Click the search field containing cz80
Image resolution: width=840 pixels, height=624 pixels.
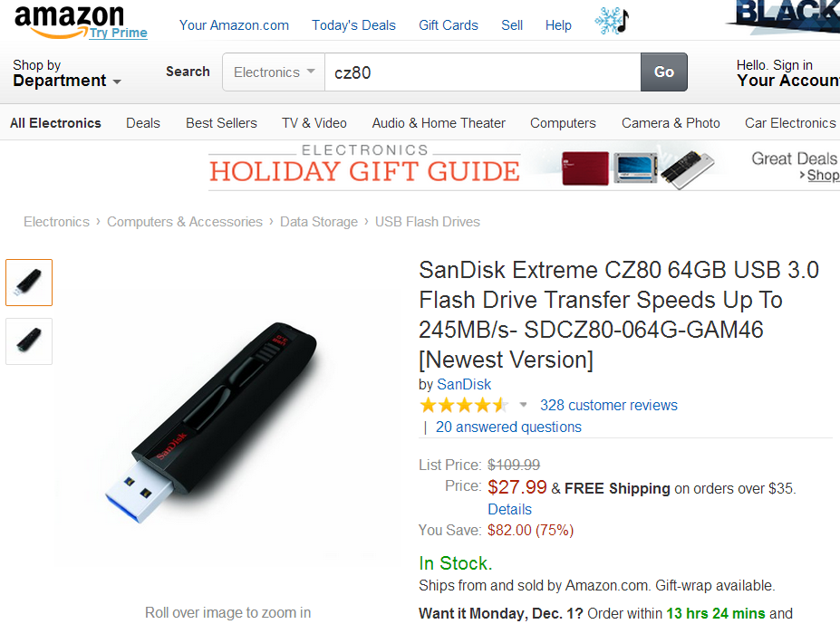click(483, 72)
